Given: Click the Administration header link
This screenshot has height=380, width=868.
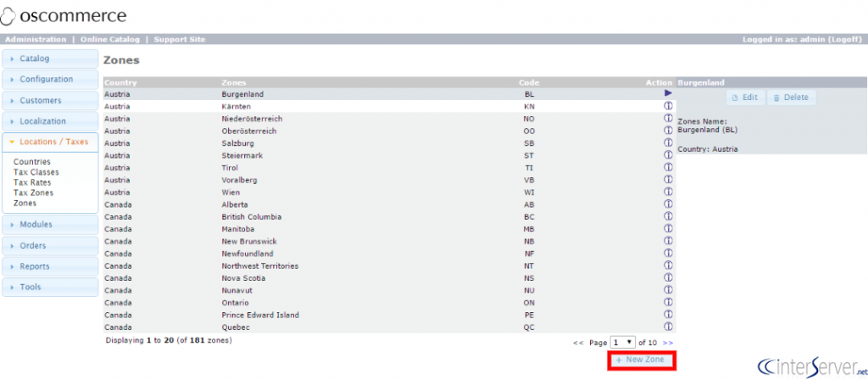Looking at the screenshot, I should (36, 39).
